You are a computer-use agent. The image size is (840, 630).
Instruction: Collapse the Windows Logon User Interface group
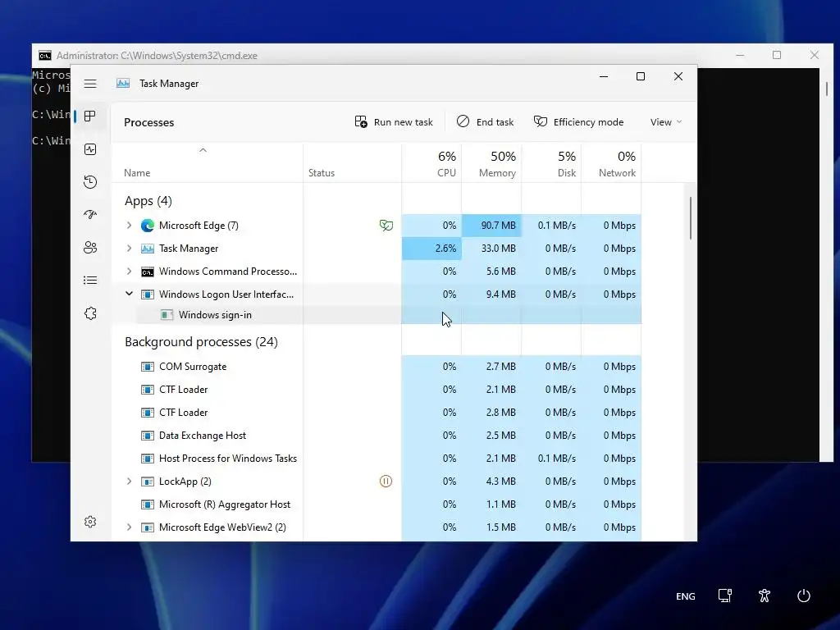click(x=129, y=294)
